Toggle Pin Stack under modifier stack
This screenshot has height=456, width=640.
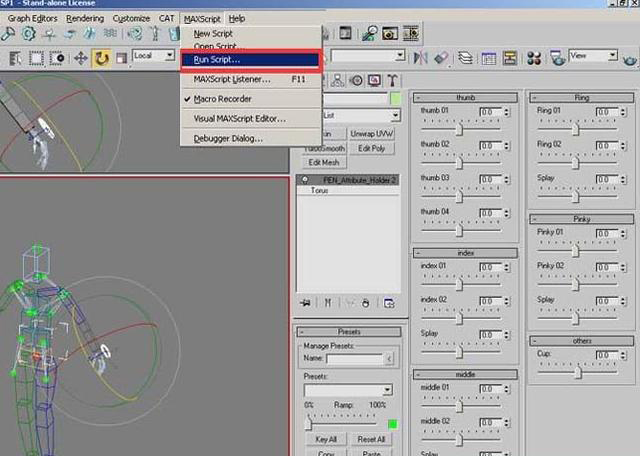point(305,303)
